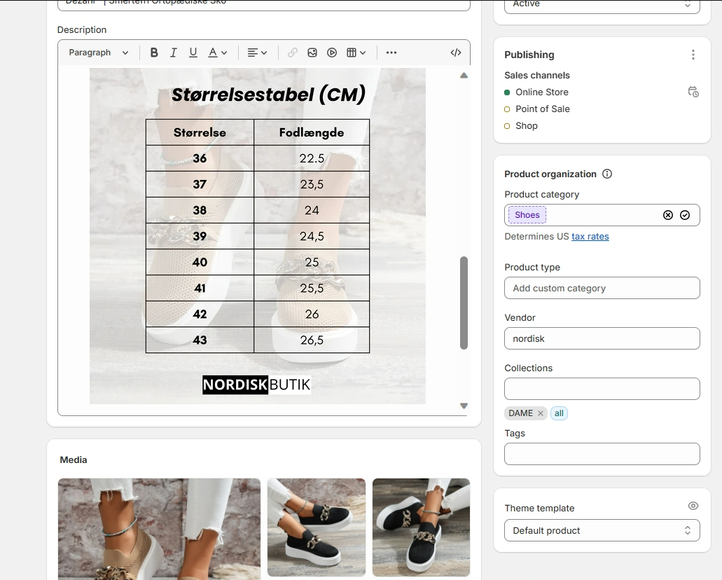Click the editor scroll up arrow
This screenshot has height=580, width=722.
[x=464, y=75]
